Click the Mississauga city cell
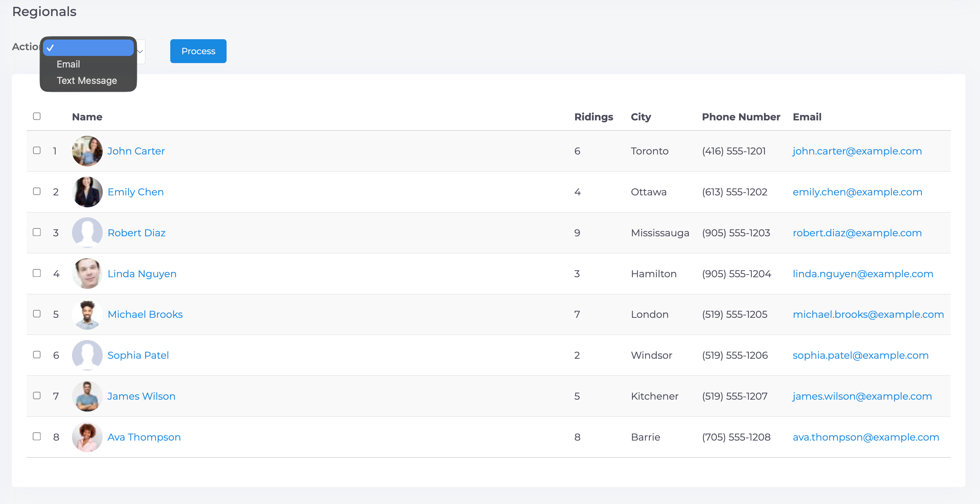The image size is (980, 504). coord(660,233)
